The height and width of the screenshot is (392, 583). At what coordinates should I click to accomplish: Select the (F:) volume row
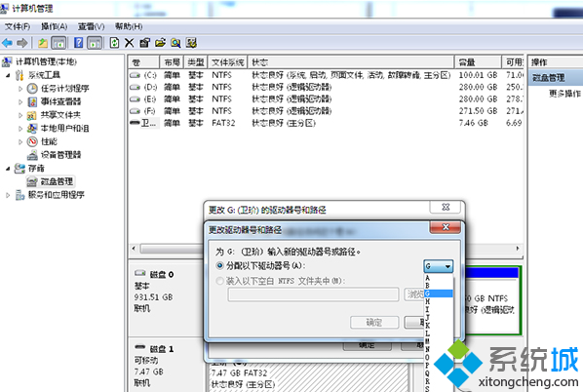tap(326, 111)
